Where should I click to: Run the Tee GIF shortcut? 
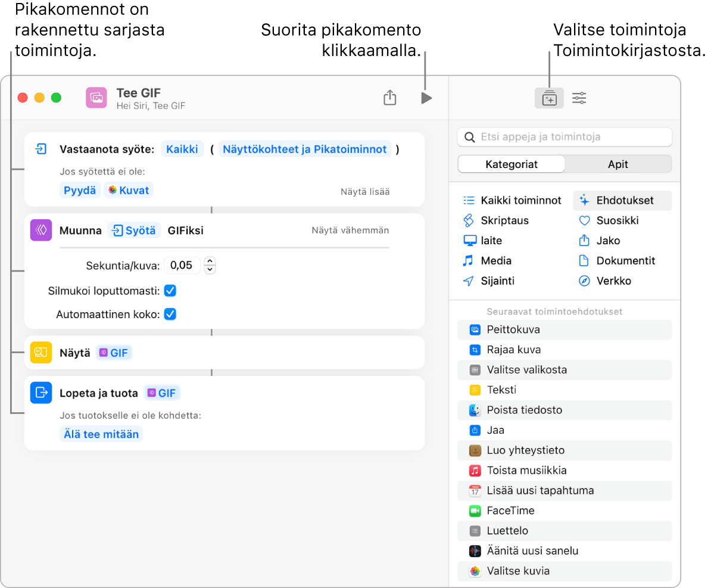[426, 98]
